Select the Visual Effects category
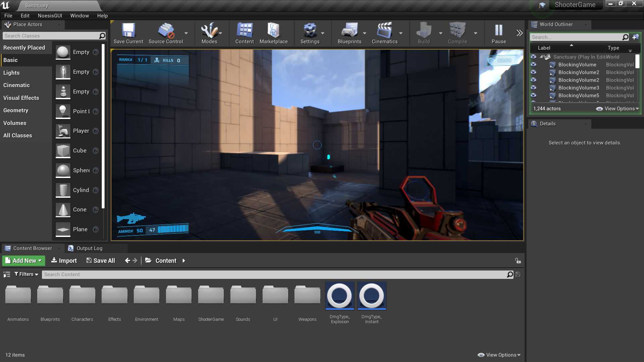The height and width of the screenshot is (362, 644). 21,98
